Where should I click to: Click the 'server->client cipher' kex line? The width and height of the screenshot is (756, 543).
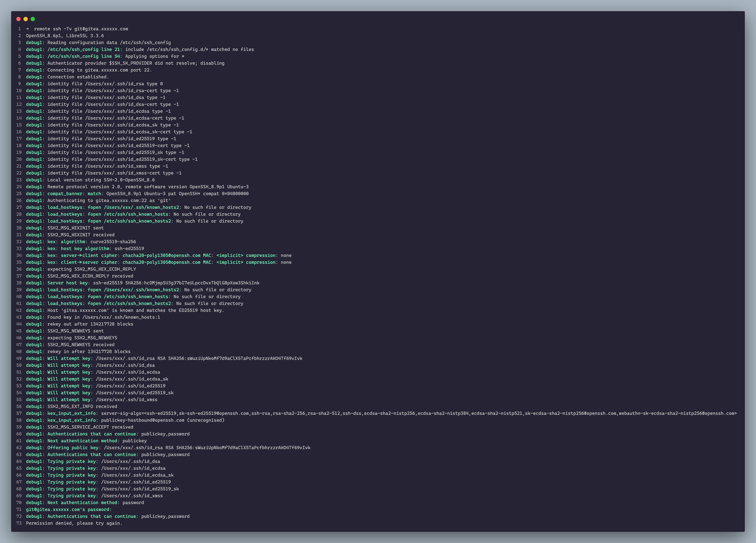[159, 255]
